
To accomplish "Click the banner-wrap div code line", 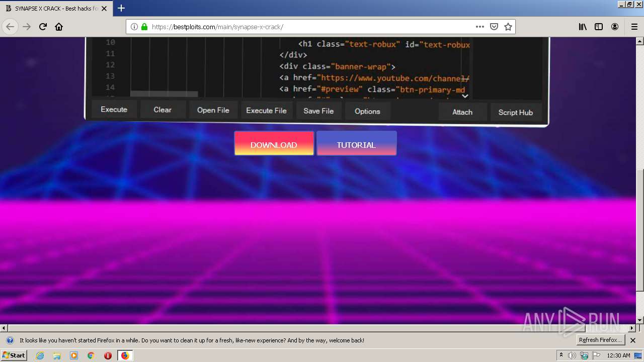I will pyautogui.click(x=337, y=66).
